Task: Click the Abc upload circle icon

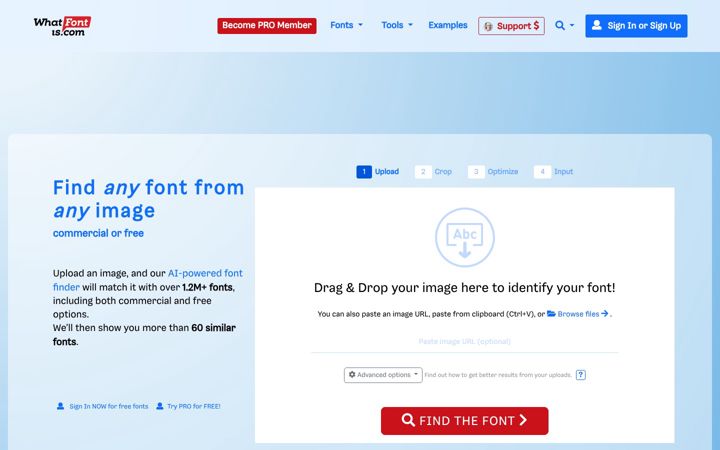Action: click(465, 237)
